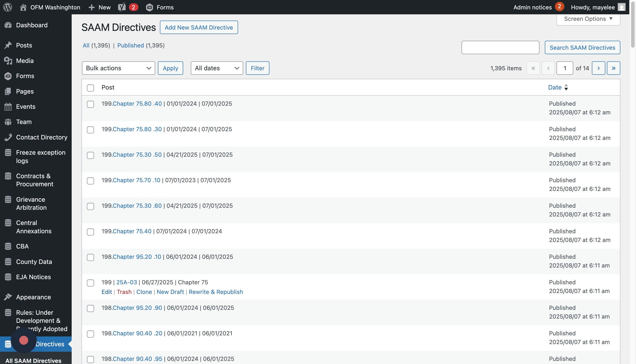The width and height of the screenshot is (636, 364).
Task: Click the Dashboard gauge icon in sidebar
Action: (x=8, y=25)
